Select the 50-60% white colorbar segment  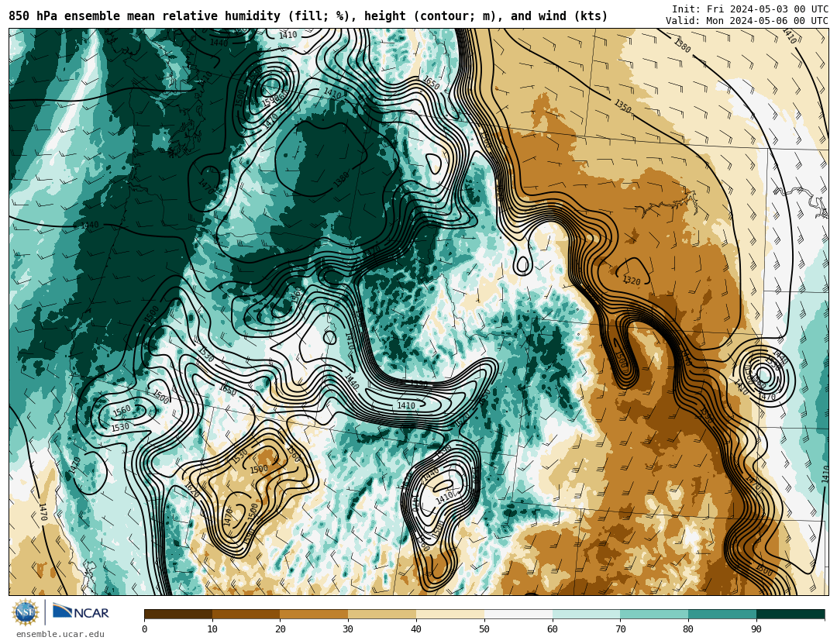(x=518, y=614)
